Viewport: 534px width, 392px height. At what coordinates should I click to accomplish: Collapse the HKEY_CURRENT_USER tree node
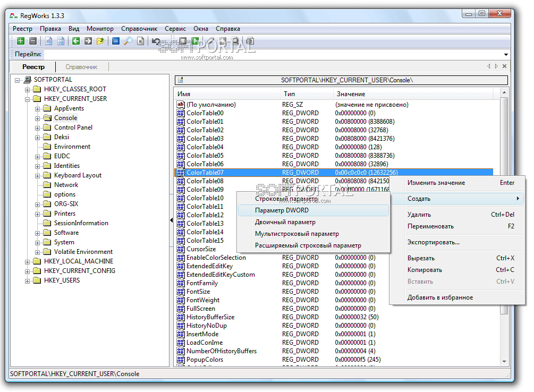(27, 99)
